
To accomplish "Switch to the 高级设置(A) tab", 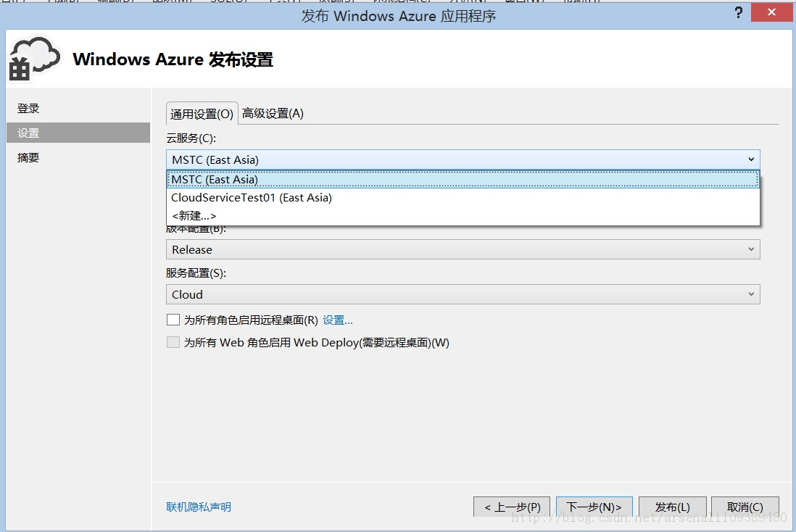I will [273, 113].
